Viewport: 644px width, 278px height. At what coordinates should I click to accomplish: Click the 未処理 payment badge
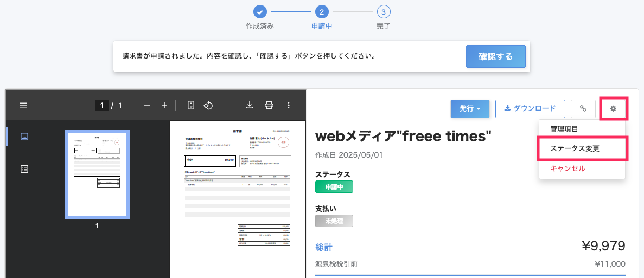tap(334, 221)
